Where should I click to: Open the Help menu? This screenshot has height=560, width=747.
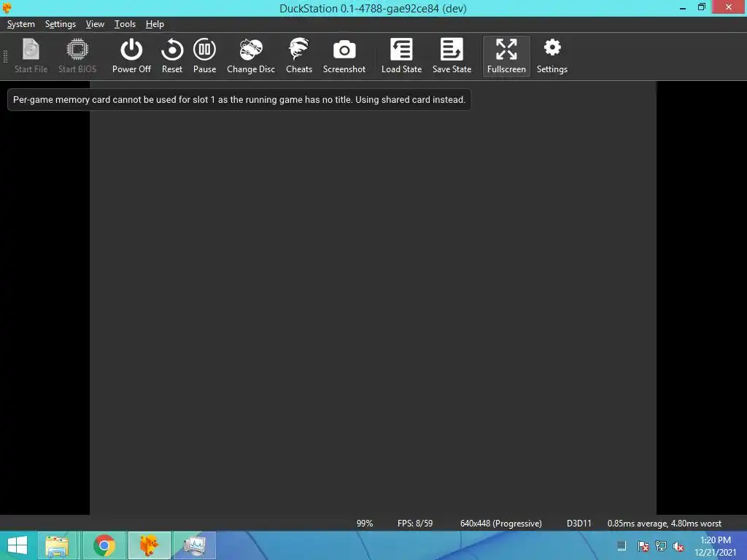(155, 24)
